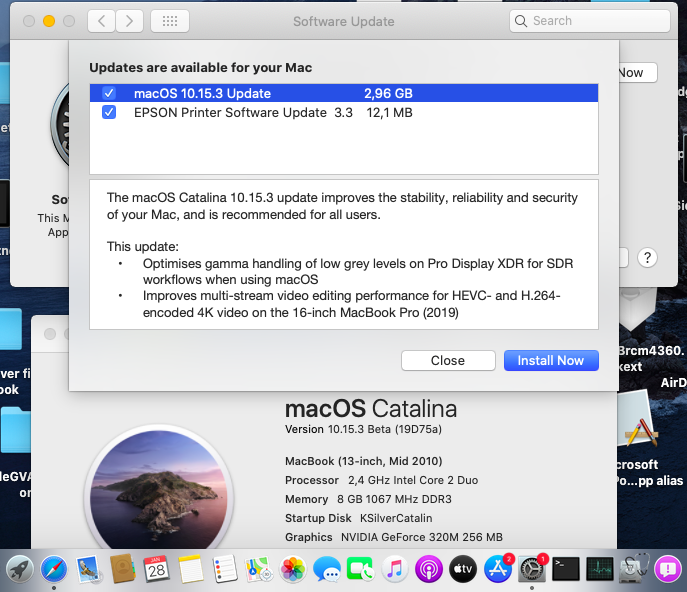Launch Maps from the dock
Image resolution: width=687 pixels, height=592 pixels.
click(x=259, y=569)
